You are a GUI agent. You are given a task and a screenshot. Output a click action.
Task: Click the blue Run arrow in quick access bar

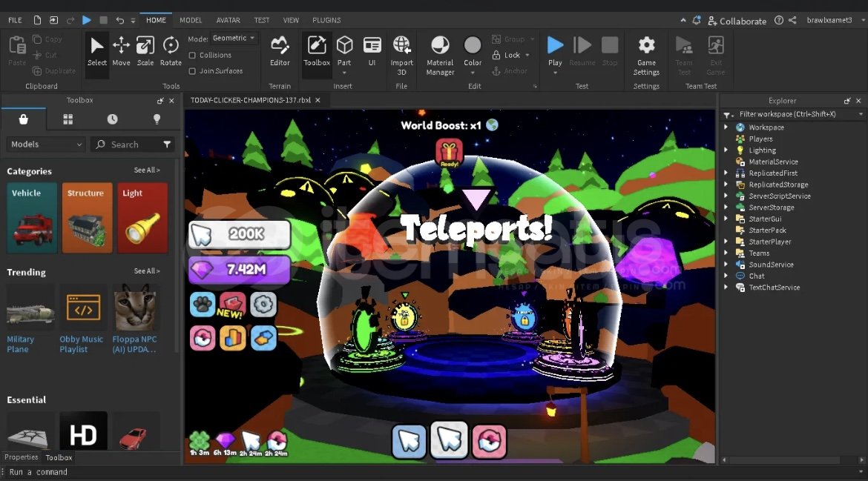[x=86, y=20]
